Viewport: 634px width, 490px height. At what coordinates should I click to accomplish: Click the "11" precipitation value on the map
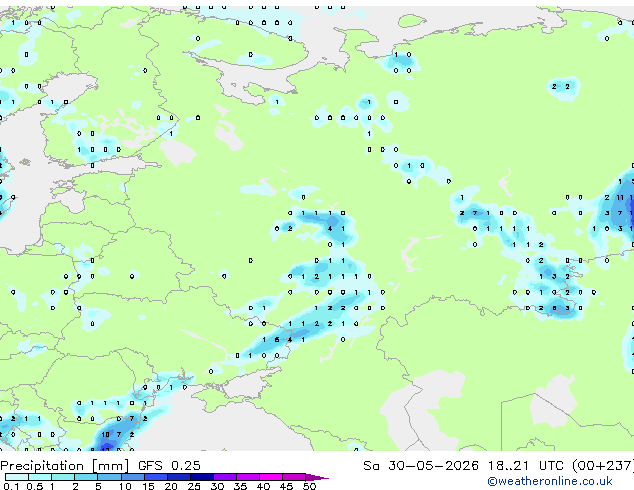620,197
